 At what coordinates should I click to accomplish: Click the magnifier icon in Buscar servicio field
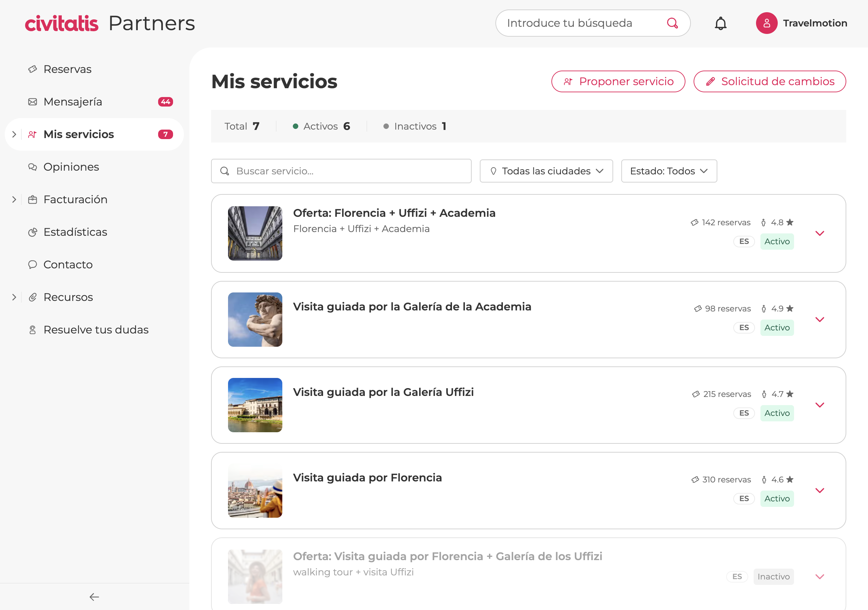pyautogui.click(x=225, y=171)
